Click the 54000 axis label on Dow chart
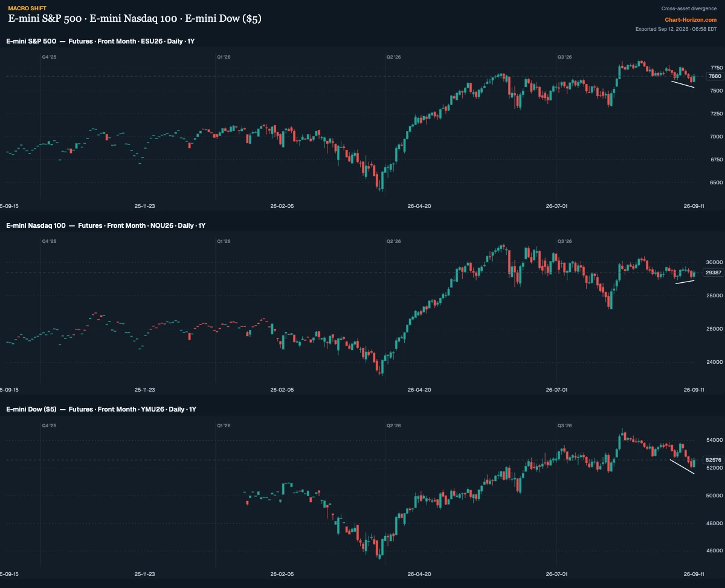The width and height of the screenshot is (725, 588). (x=715, y=440)
